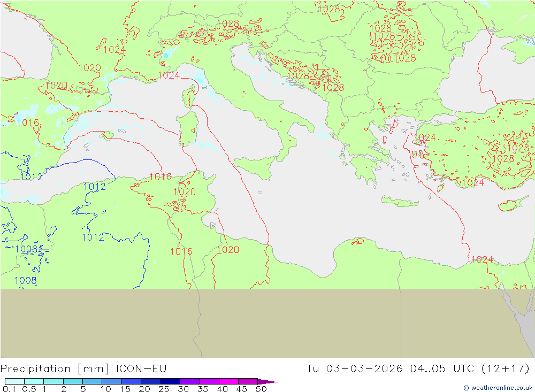Pick the 2–5 mm legend swatch
Screen dimensions: 535x392
[x=73, y=381]
